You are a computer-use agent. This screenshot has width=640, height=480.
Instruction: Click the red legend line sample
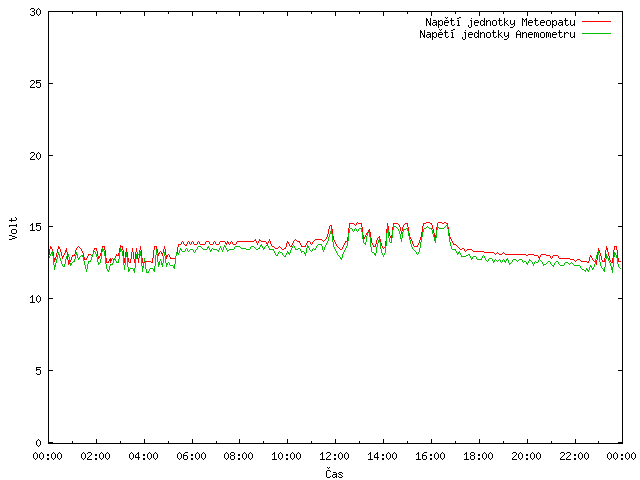point(596,22)
